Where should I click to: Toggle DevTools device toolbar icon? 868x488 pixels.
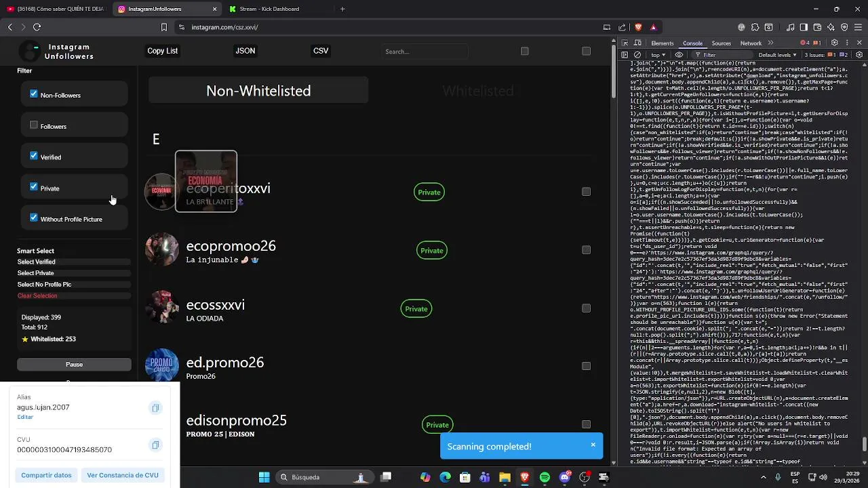[637, 43]
